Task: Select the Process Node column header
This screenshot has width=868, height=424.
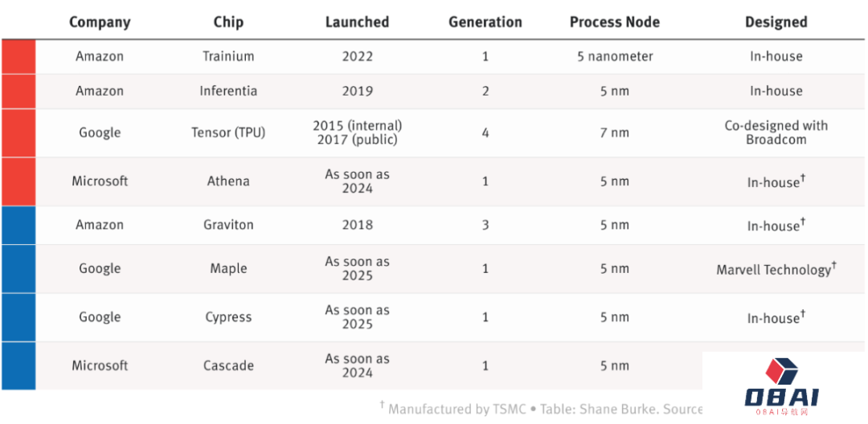Action: click(615, 22)
